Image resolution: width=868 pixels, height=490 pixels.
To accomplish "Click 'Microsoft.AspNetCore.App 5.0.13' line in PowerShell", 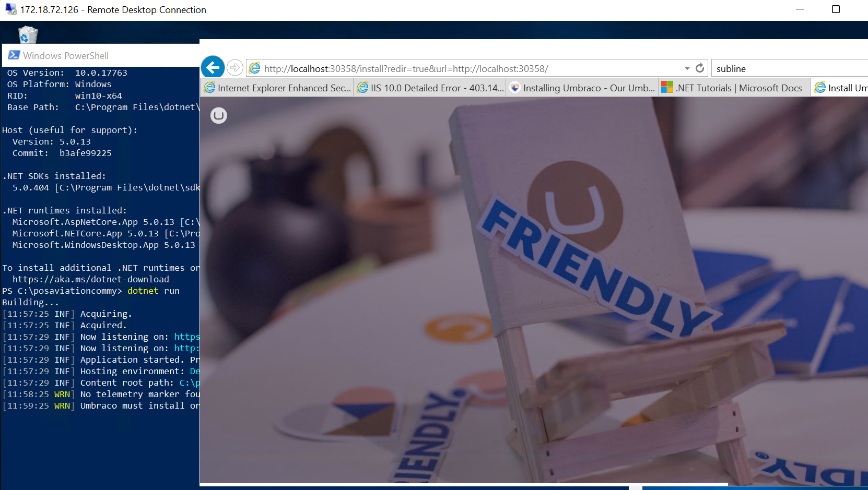I will coord(106,222).
